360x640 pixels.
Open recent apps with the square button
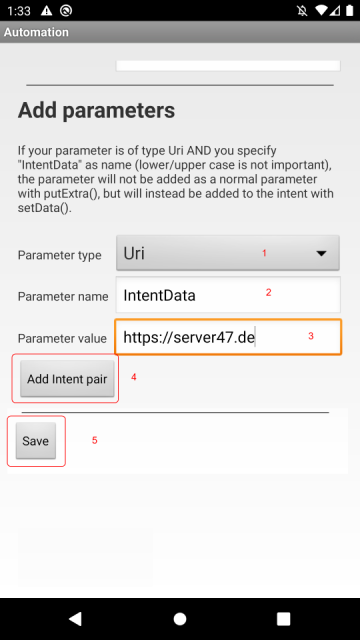[283, 619]
